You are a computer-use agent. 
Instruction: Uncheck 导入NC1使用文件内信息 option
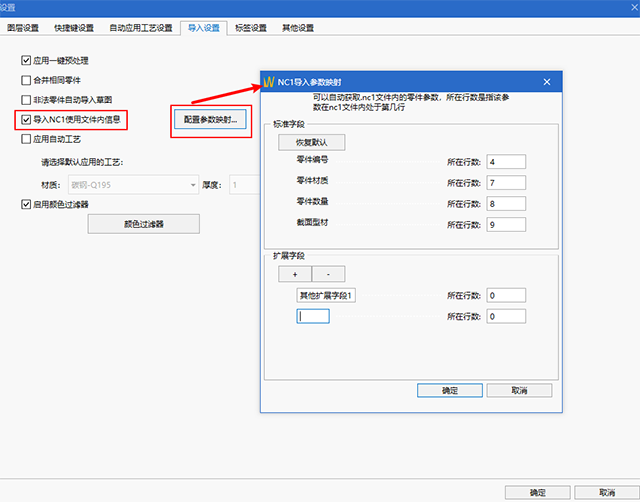click(26, 120)
